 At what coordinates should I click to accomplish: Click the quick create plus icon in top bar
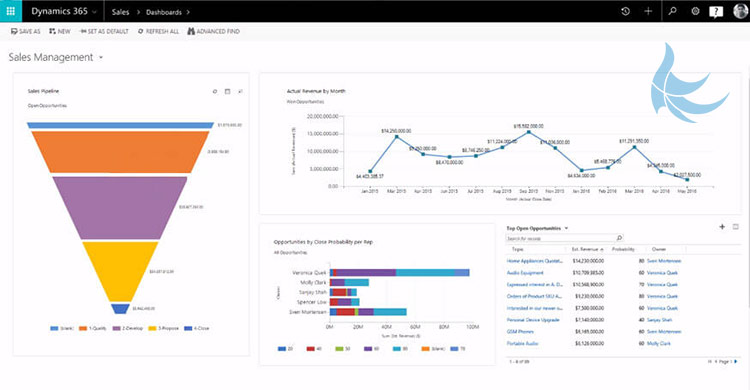(648, 11)
